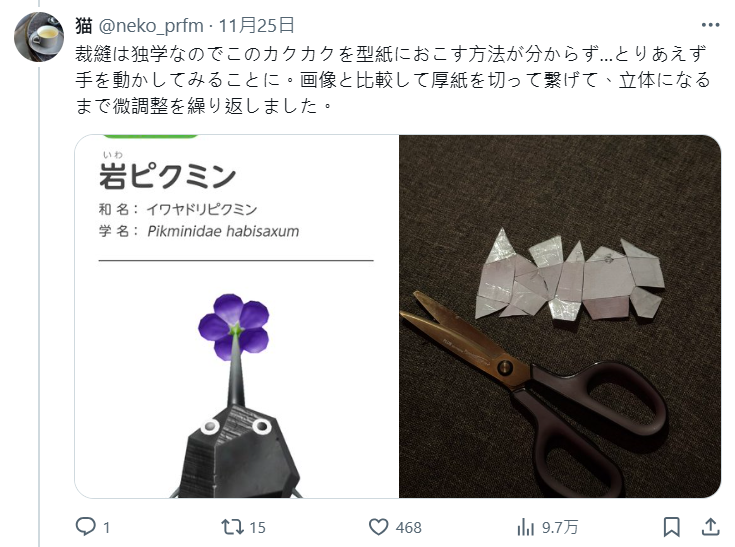Open the 11月25日 timestamp link
Viewport: 735px width, 547px height.
(257, 25)
